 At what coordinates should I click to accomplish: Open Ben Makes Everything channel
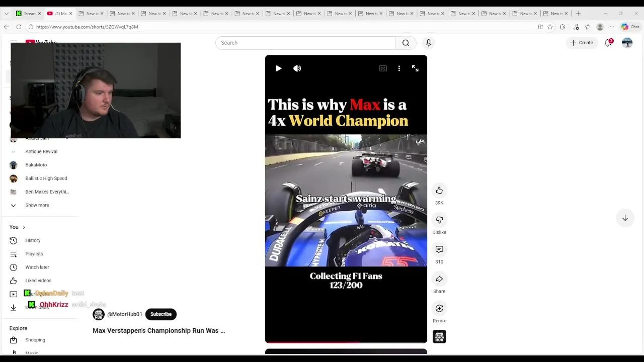tap(47, 192)
